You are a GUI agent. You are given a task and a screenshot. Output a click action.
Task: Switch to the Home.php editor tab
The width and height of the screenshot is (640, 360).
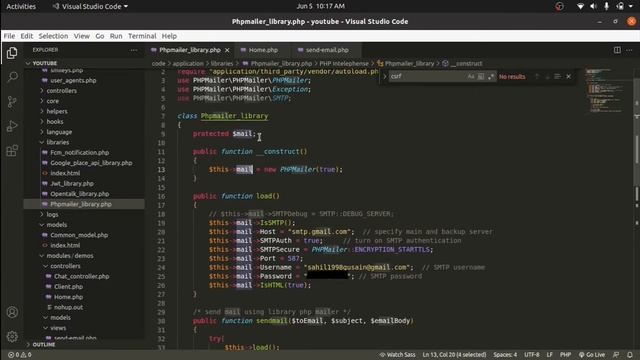tap(263, 50)
